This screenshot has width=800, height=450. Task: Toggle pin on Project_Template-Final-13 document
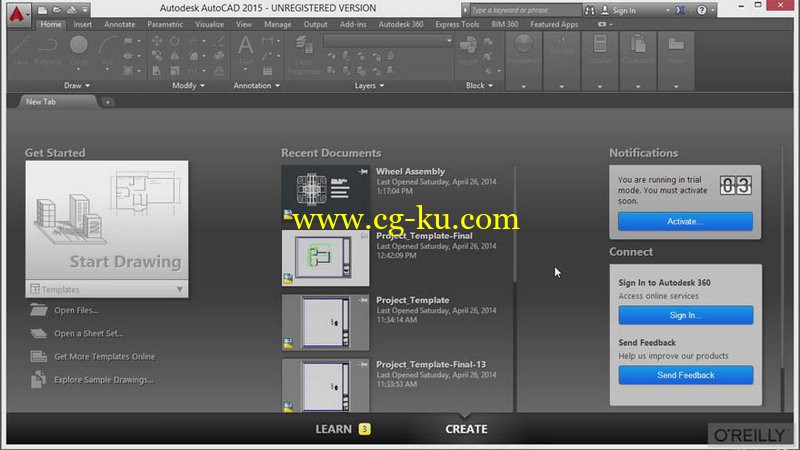[x=363, y=365]
